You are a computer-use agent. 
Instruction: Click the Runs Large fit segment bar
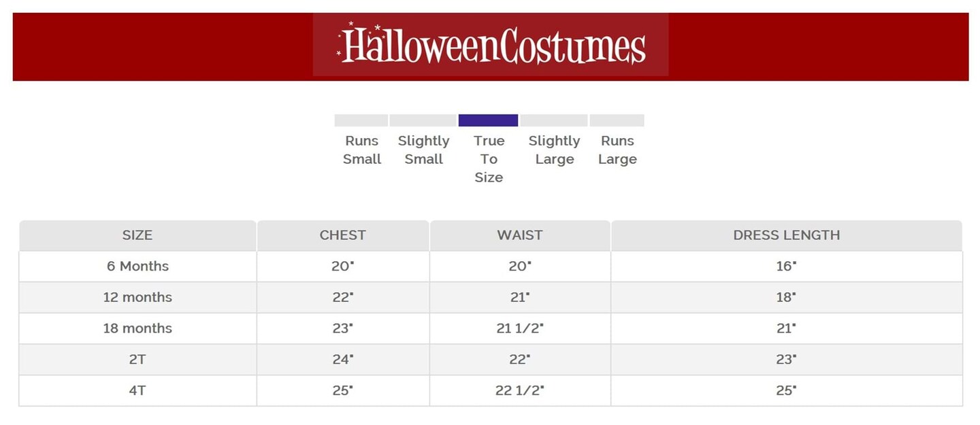[x=617, y=120]
